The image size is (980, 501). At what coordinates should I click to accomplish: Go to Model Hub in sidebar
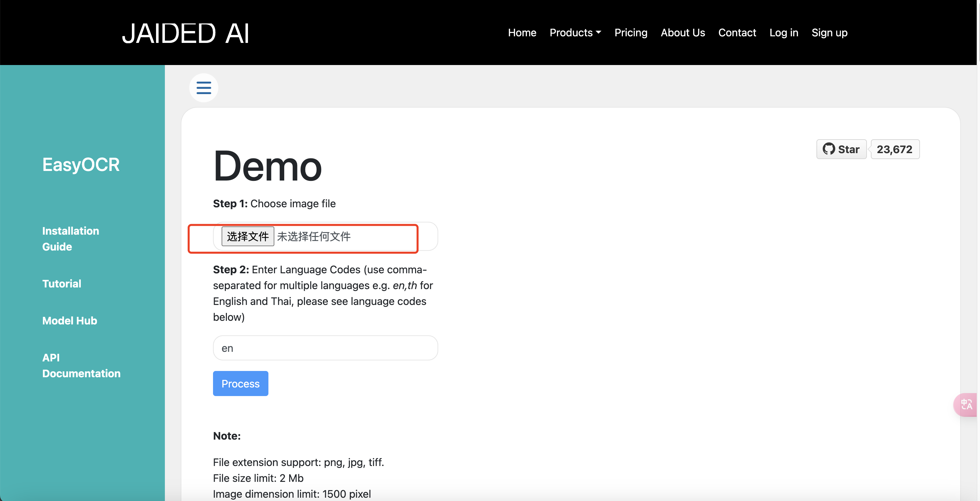coord(70,320)
